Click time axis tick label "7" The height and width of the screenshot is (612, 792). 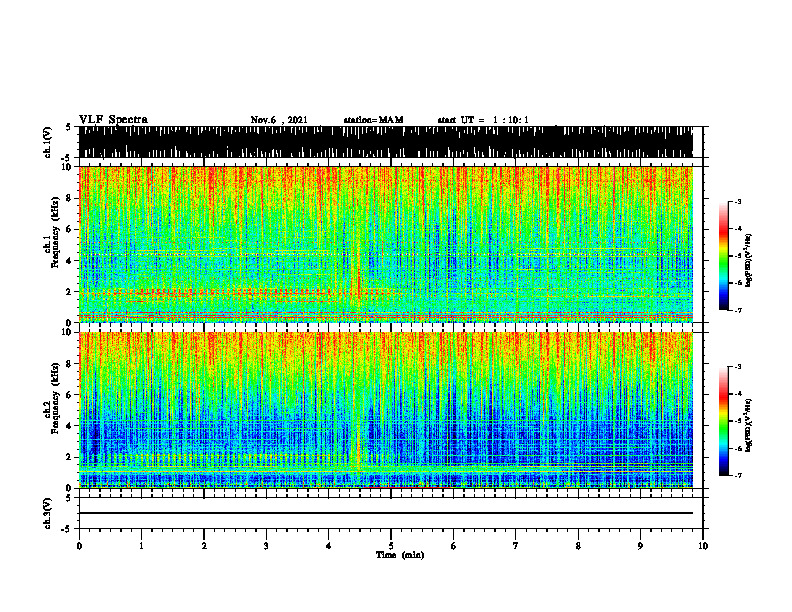click(x=516, y=546)
